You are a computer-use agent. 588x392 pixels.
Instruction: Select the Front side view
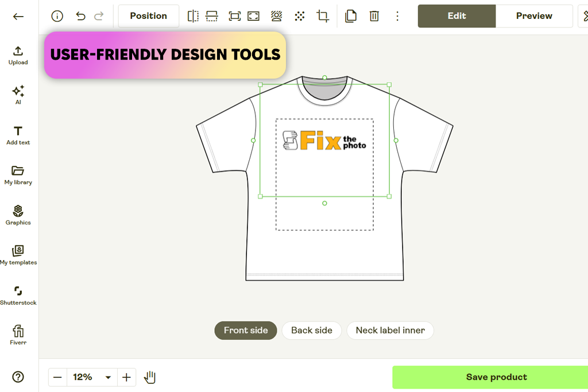(x=246, y=331)
